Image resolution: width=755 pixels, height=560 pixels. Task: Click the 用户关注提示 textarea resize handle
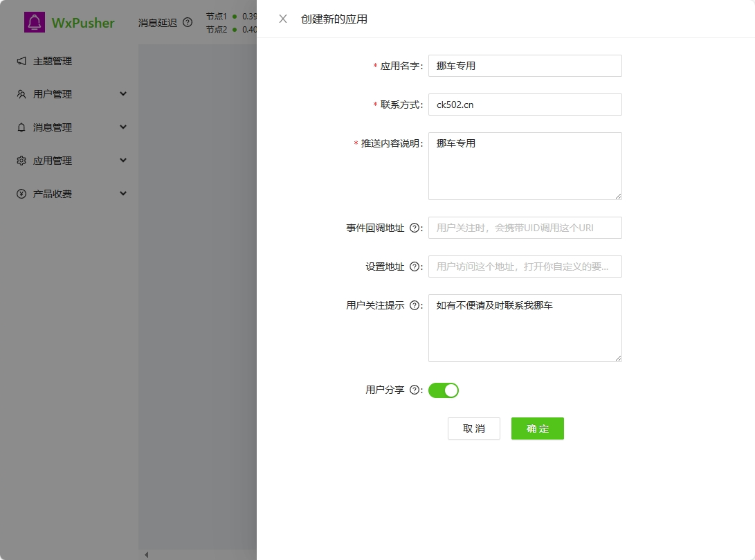coord(618,358)
